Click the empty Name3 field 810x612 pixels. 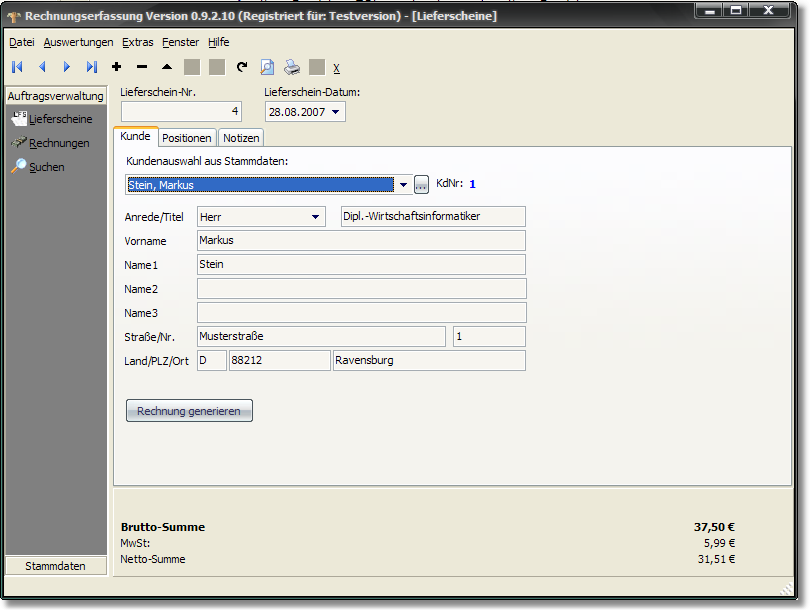point(362,312)
